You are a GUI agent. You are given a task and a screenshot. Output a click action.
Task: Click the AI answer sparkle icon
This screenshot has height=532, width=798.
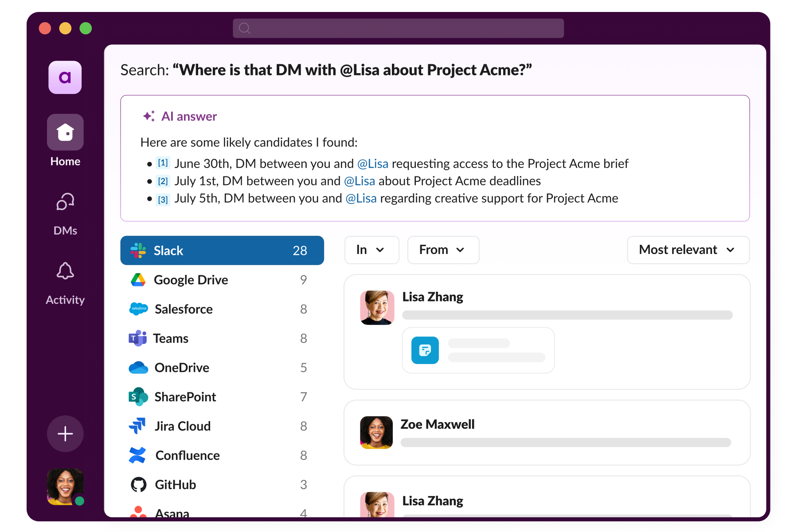149,116
